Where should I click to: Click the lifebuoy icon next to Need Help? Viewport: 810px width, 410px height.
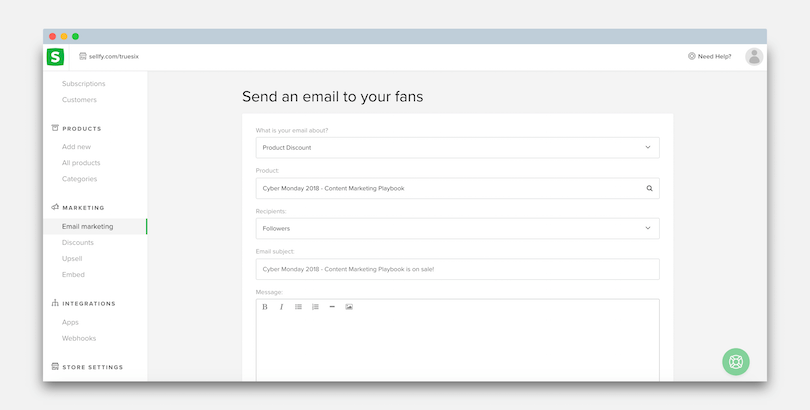(692, 56)
